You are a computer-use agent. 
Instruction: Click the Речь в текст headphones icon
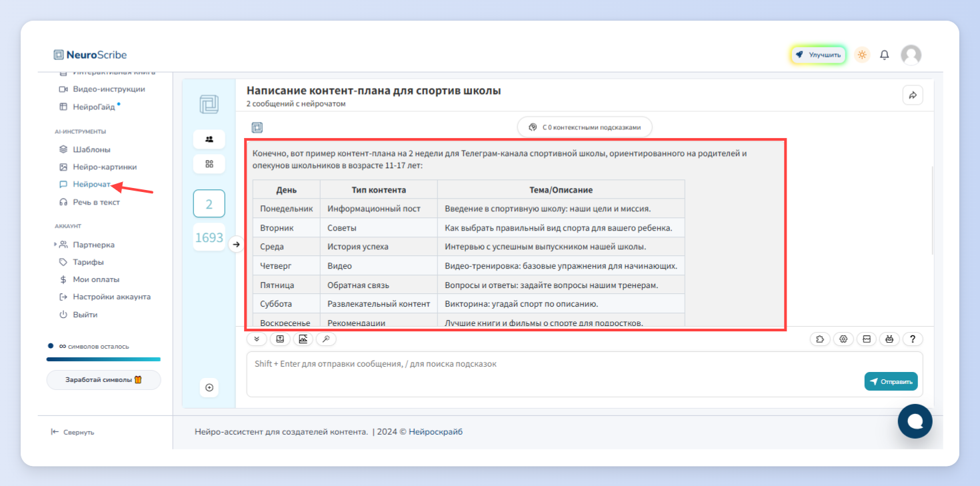pyautogui.click(x=63, y=202)
